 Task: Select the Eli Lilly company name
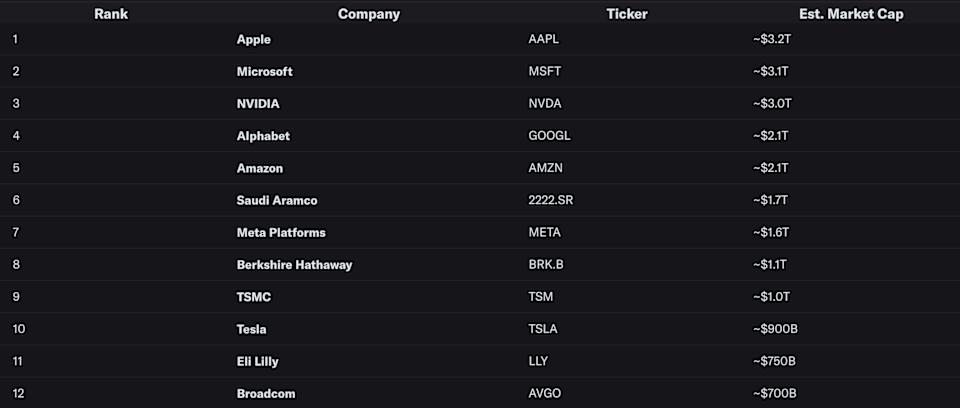[257, 361]
